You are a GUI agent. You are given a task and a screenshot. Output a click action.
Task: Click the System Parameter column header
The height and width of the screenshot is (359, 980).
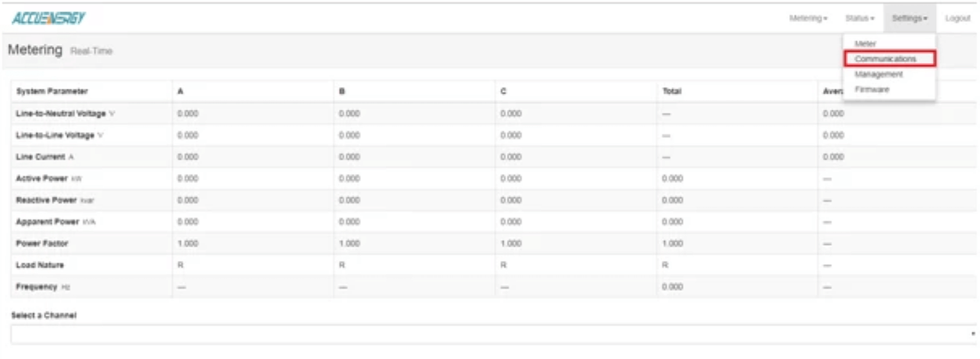pos(52,91)
